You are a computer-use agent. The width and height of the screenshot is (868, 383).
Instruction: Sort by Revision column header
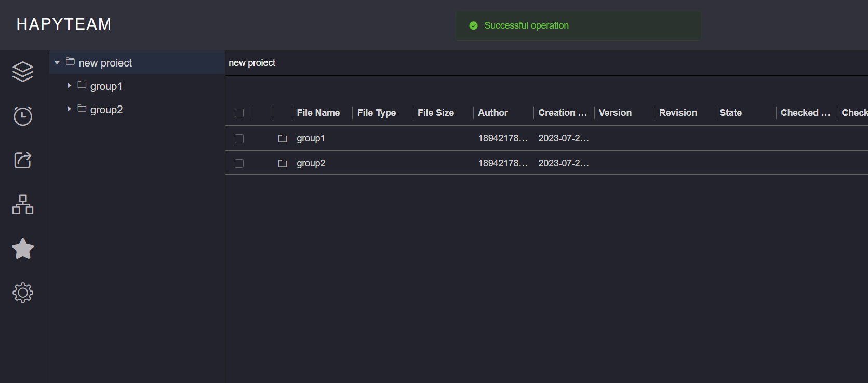[x=678, y=113]
